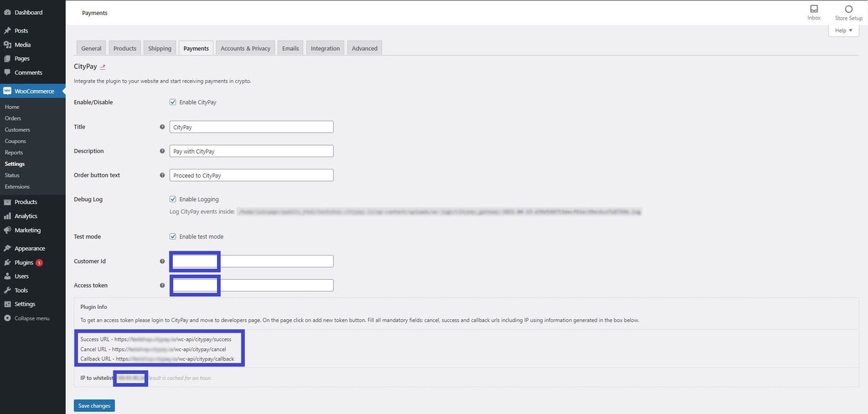The height and width of the screenshot is (414, 868).
Task: Click the sidebar Settings sliders icon
Action: [x=7, y=304]
